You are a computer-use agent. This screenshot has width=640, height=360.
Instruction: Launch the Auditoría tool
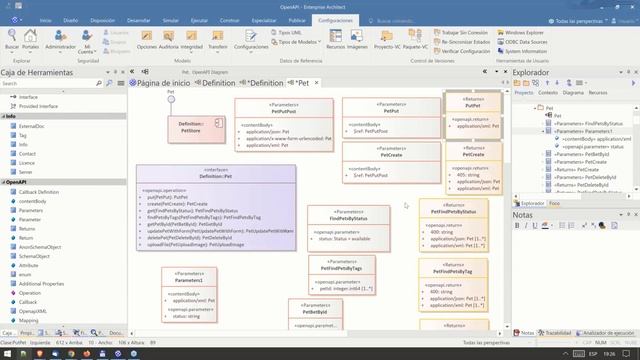point(168,40)
